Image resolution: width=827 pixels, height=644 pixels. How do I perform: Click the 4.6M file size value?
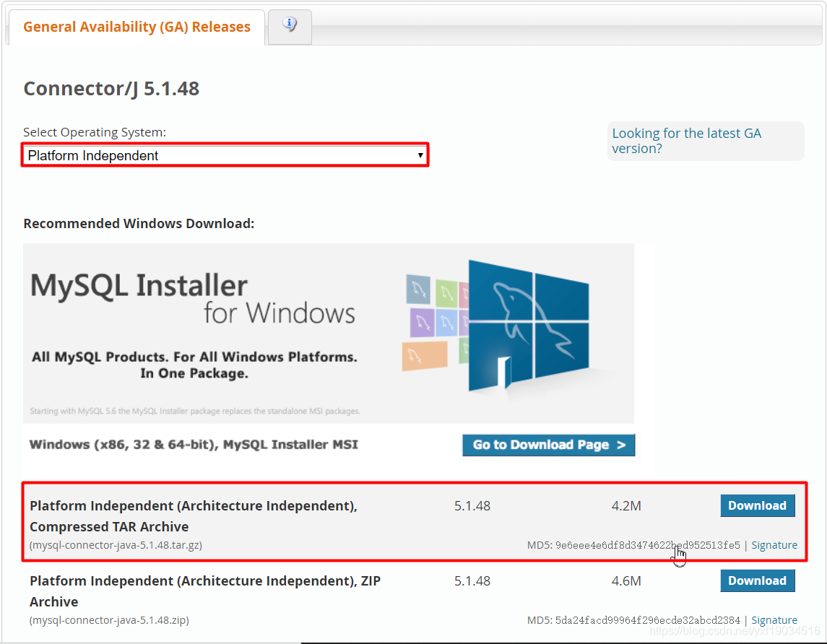tap(626, 580)
